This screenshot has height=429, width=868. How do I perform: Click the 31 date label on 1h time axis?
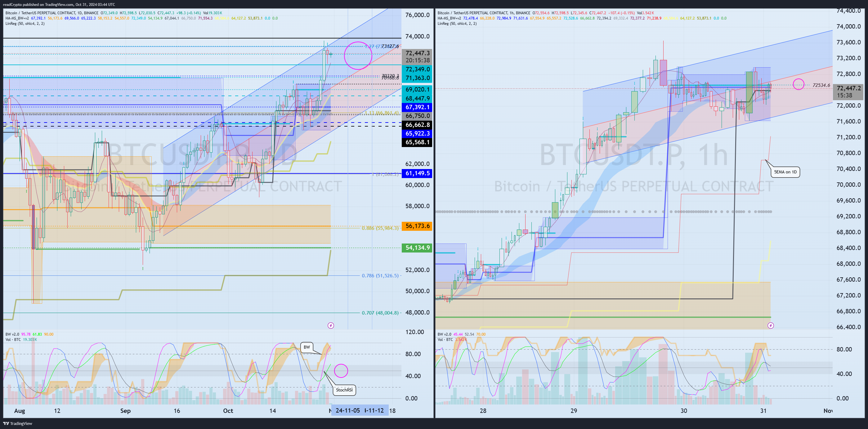(763, 410)
